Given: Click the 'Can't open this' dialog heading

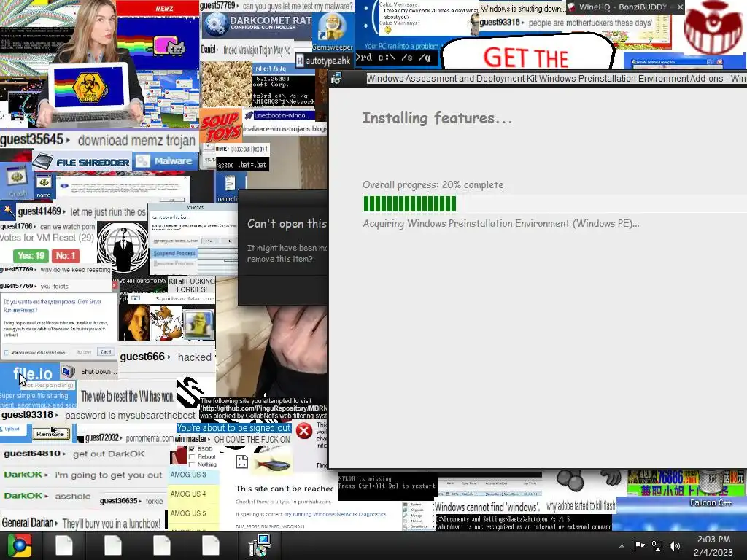Looking at the screenshot, I should point(287,223).
